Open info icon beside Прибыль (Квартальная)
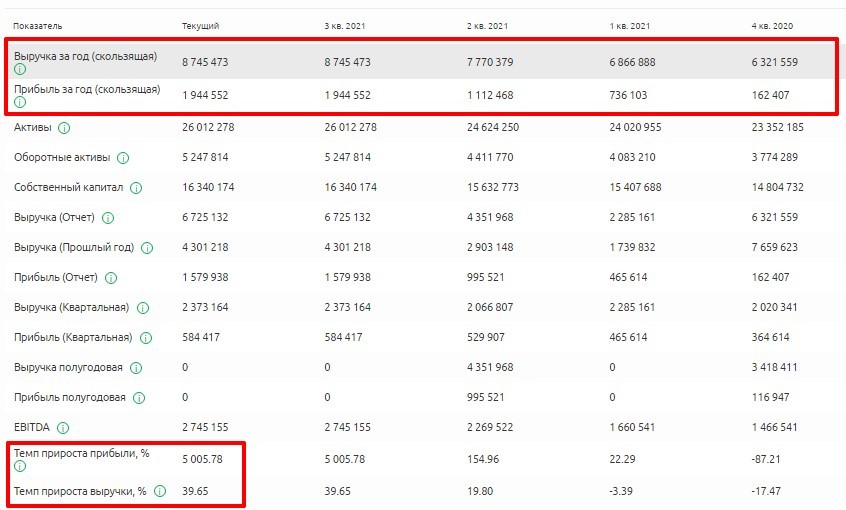846x510 pixels. pyautogui.click(x=147, y=338)
